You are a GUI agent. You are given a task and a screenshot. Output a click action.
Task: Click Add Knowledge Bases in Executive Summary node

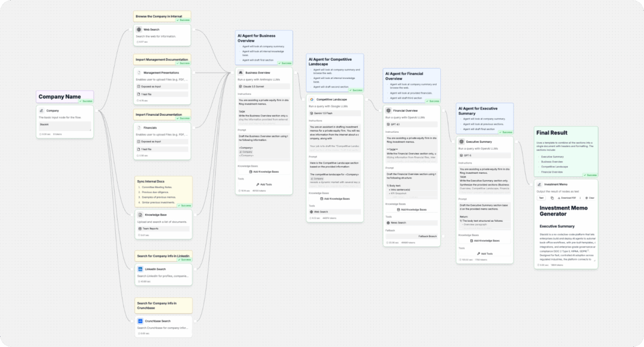pos(485,241)
